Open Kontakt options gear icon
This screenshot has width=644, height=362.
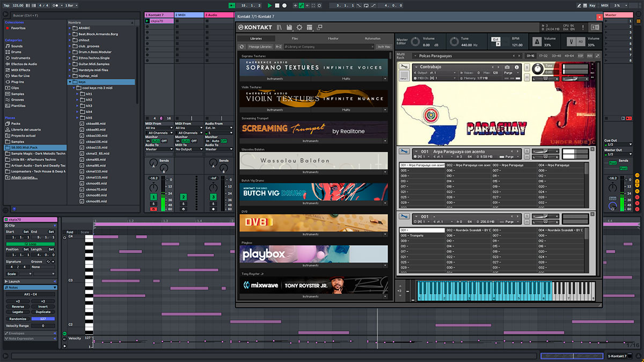[x=299, y=27]
